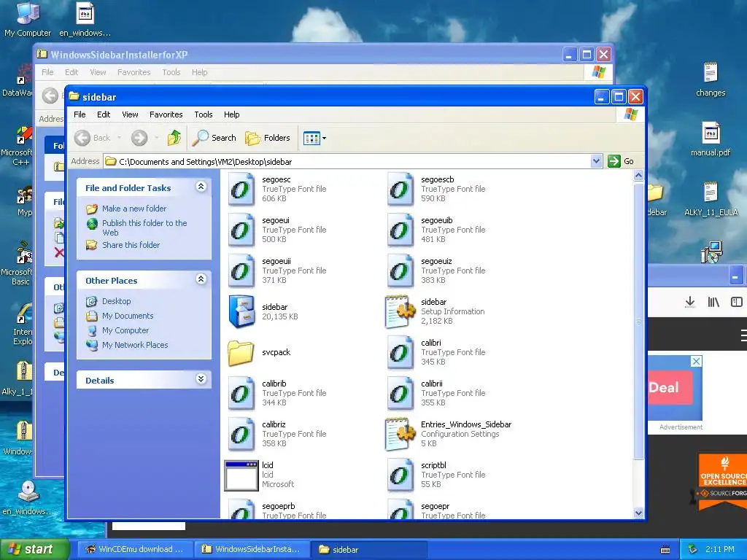Open the Forward history dropdown arrow
This screenshot has height=560, width=747.
tap(156, 138)
